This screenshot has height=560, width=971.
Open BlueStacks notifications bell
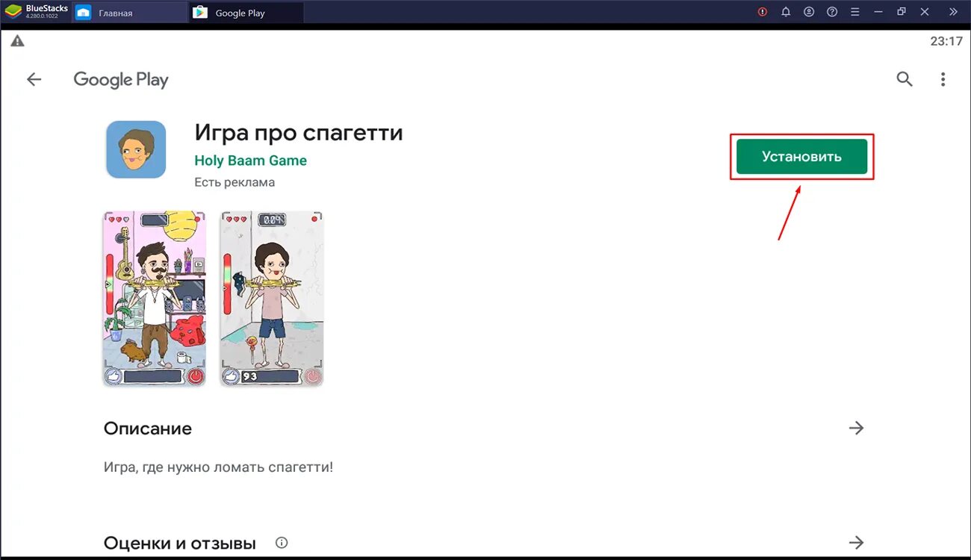tap(786, 12)
